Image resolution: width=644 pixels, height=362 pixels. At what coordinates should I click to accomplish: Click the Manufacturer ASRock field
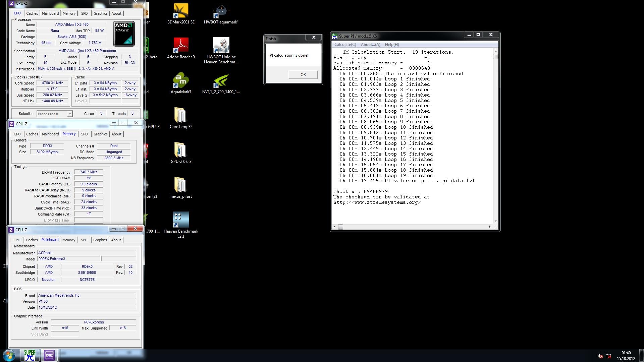click(x=87, y=253)
